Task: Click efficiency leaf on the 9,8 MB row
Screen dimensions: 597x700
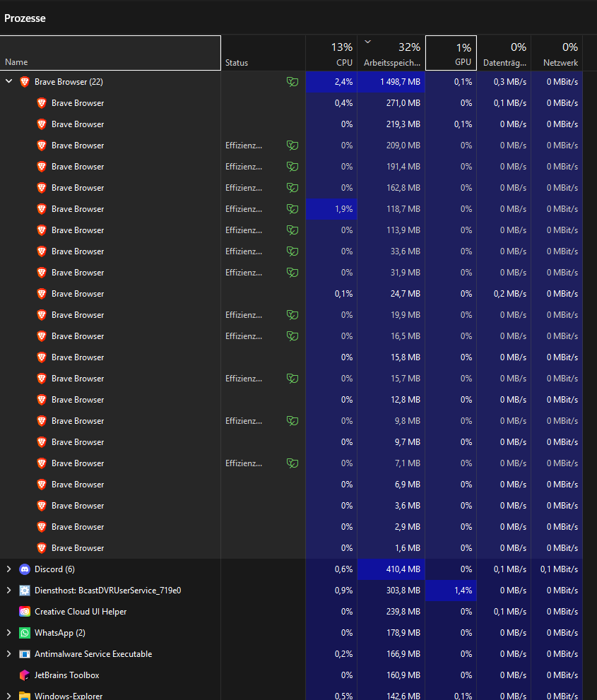Action: click(x=292, y=421)
